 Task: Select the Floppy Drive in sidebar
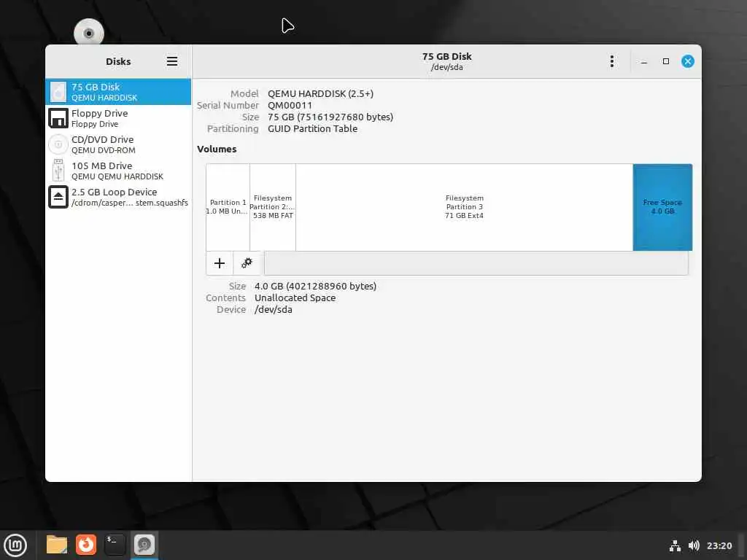coord(118,118)
